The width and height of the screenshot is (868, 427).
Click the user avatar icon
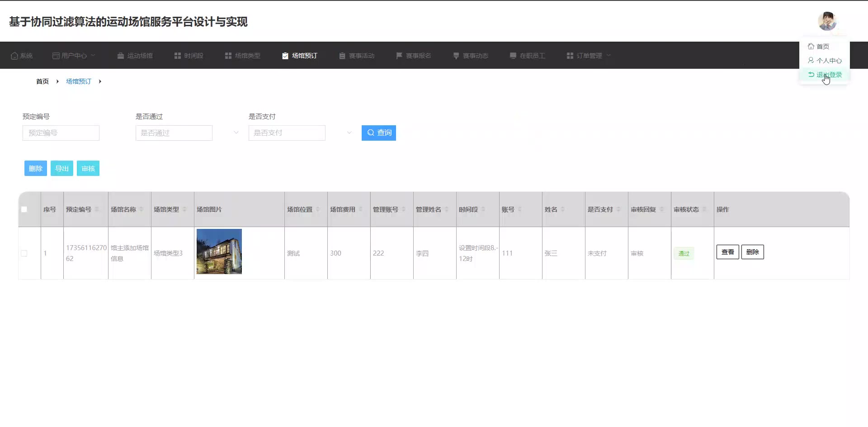pos(827,21)
